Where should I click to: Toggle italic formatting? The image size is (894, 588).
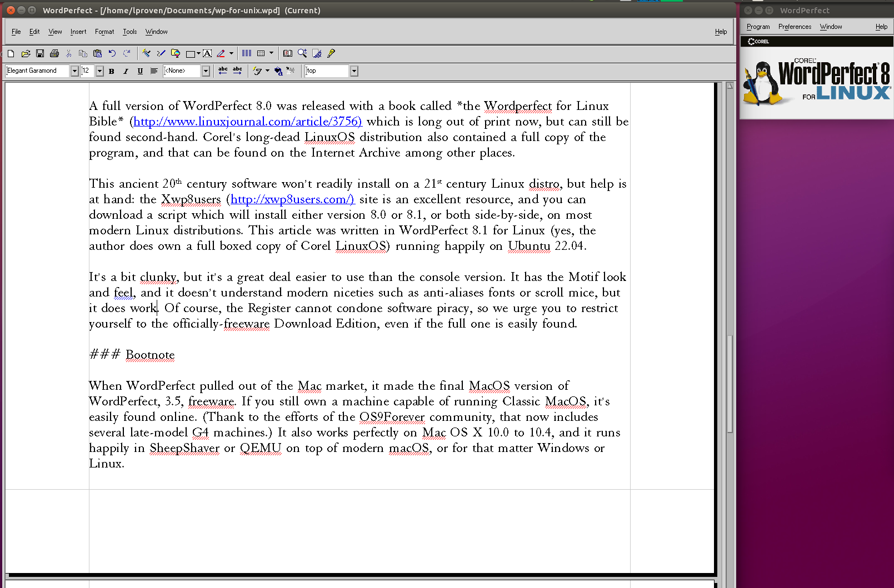click(x=126, y=71)
